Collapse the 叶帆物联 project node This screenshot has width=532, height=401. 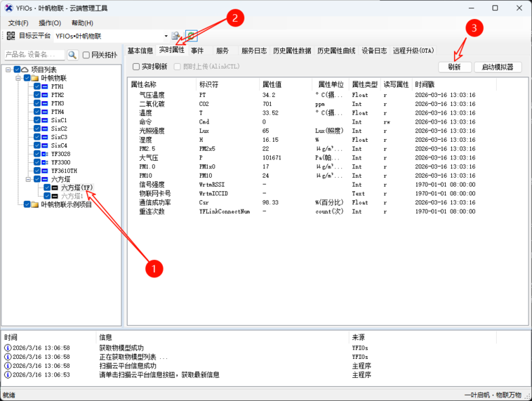(18, 78)
